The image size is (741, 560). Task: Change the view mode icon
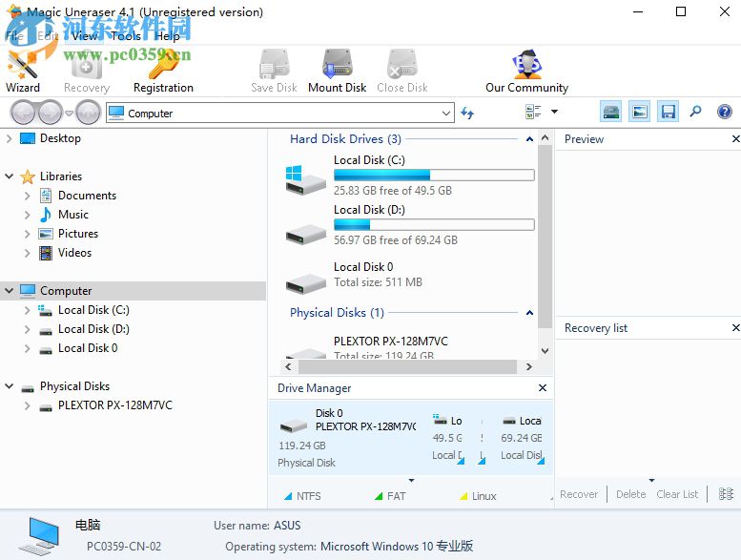533,112
